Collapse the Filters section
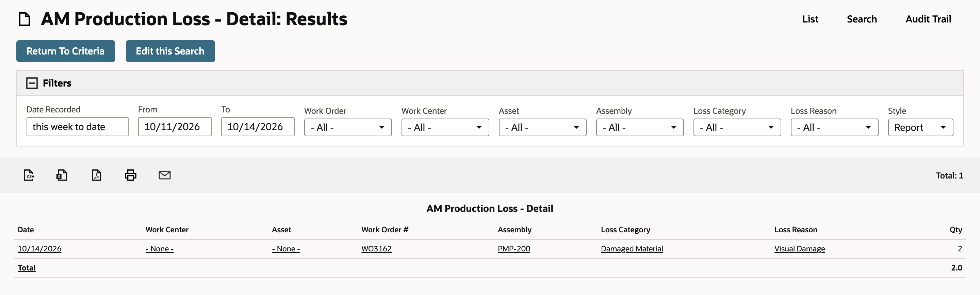The image size is (980, 295). [x=32, y=83]
